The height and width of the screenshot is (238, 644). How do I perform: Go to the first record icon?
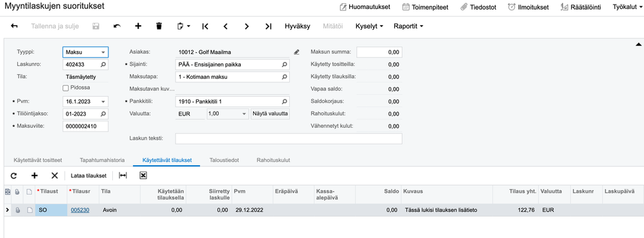[205, 26]
